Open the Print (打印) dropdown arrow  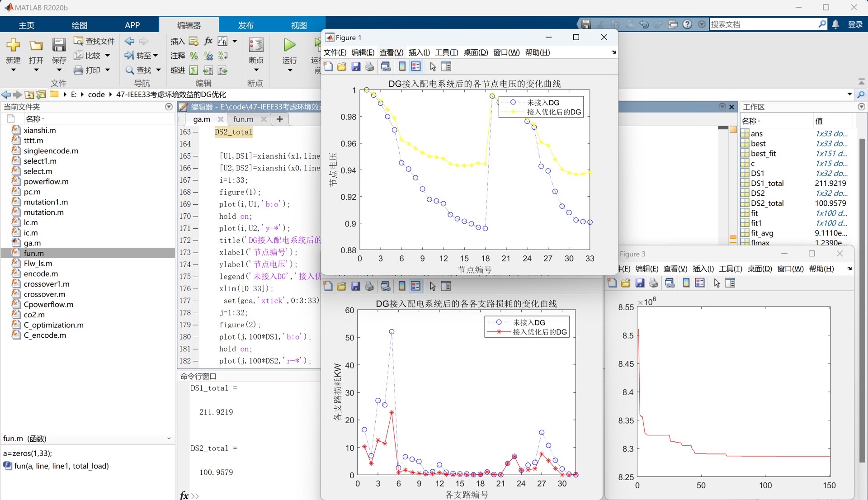point(108,70)
